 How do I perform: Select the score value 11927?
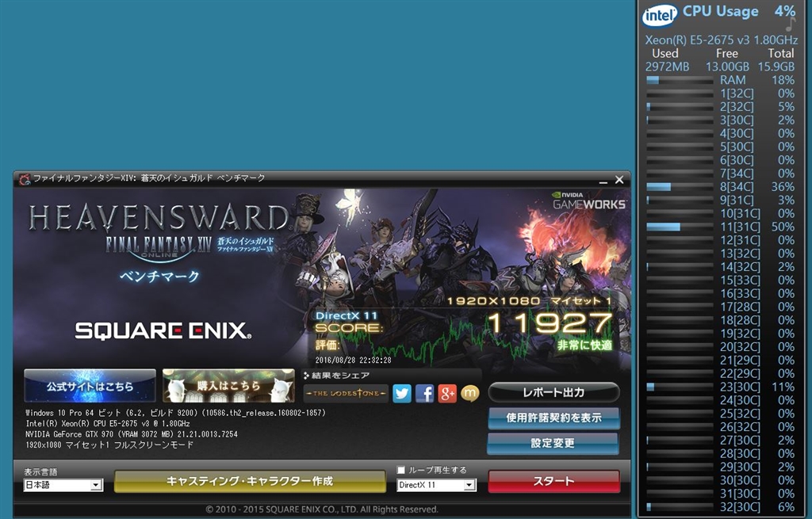pyautogui.click(x=550, y=323)
